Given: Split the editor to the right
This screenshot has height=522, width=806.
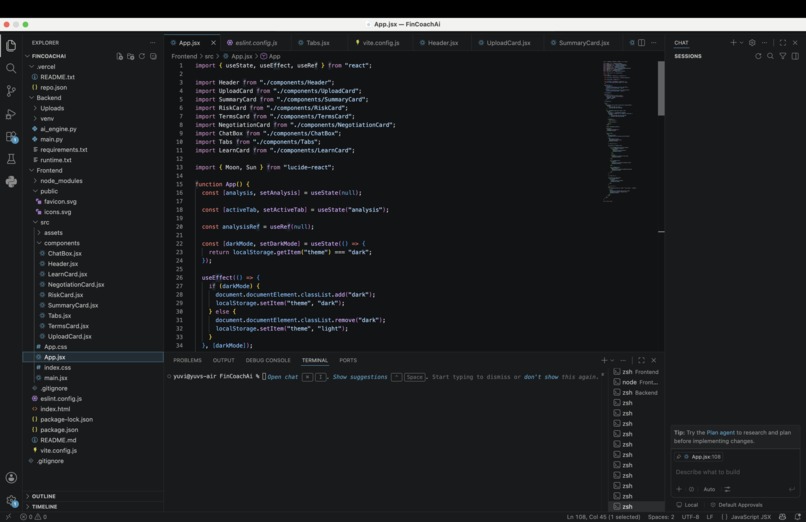Looking at the screenshot, I should [x=642, y=43].
